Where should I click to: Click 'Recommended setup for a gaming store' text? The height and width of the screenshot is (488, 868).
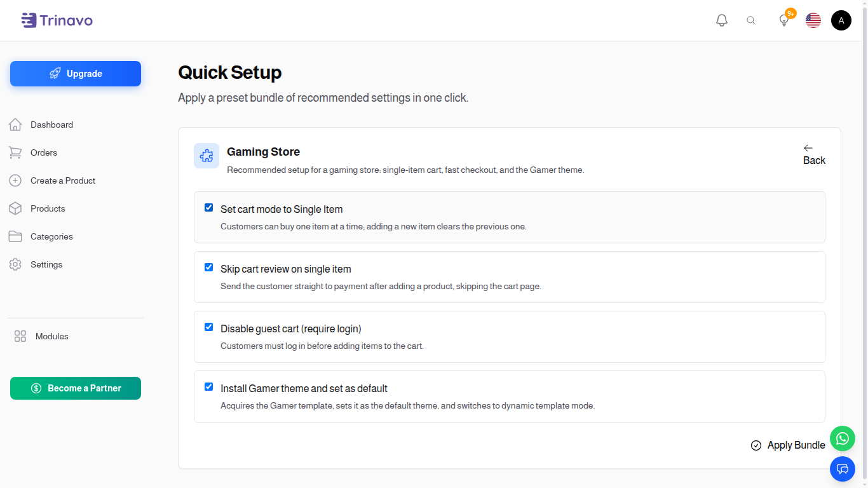405,170
